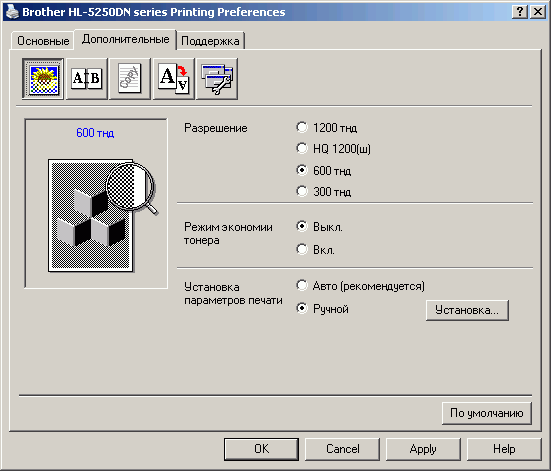Switch to the Основные tab

click(43, 41)
